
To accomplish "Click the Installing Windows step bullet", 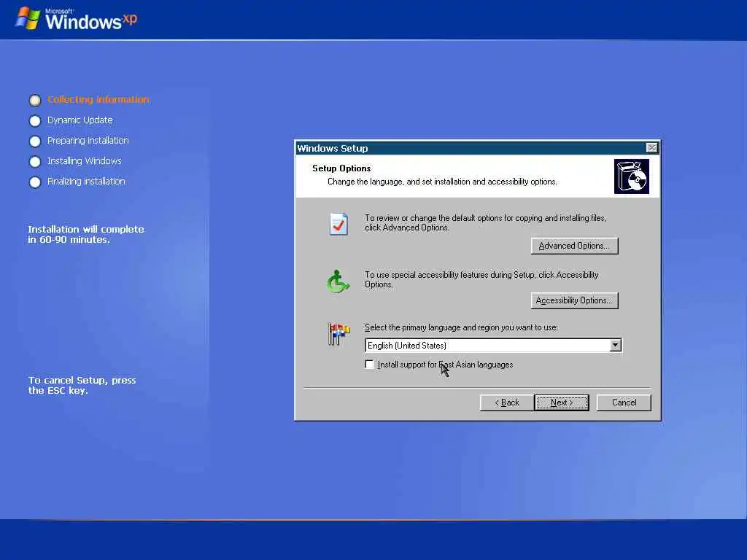I will [35, 162].
